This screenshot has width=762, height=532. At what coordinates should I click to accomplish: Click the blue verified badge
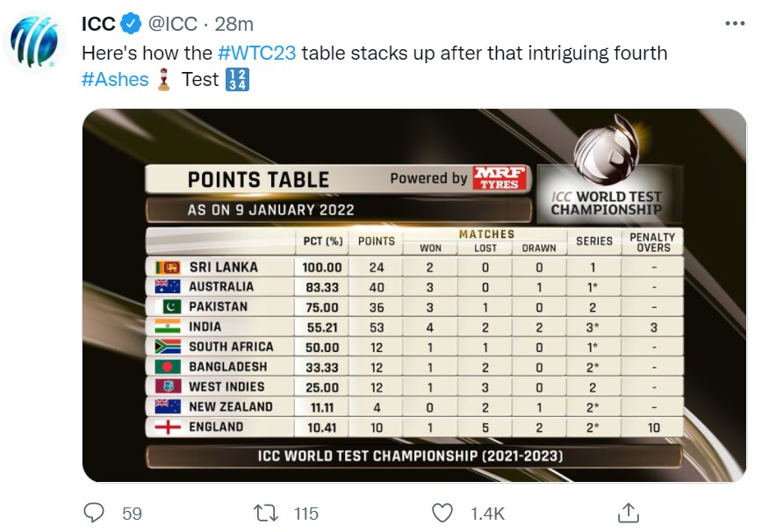[x=131, y=24]
